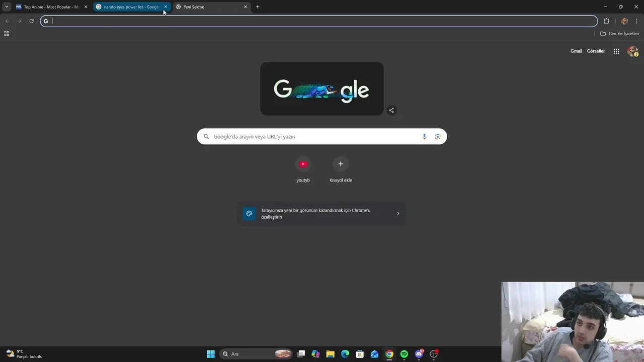
Task: Open the Extensions puzzle icon
Action: [x=606, y=21]
